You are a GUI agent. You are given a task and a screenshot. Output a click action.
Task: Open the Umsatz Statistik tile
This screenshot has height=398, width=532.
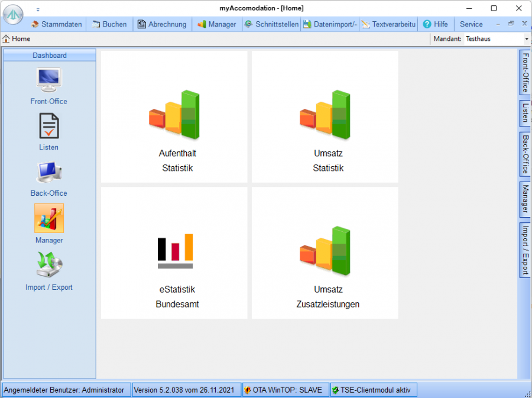point(325,117)
